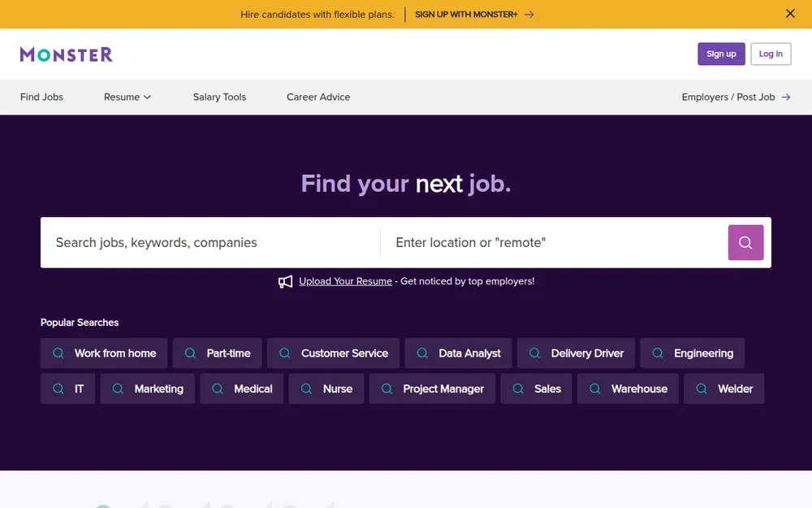Click the search icon in Nurse chip
Screen dimensions: 812x508
tap(307, 389)
